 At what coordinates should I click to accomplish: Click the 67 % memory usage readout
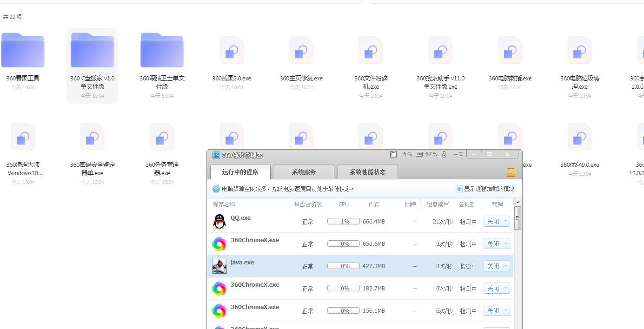click(432, 154)
